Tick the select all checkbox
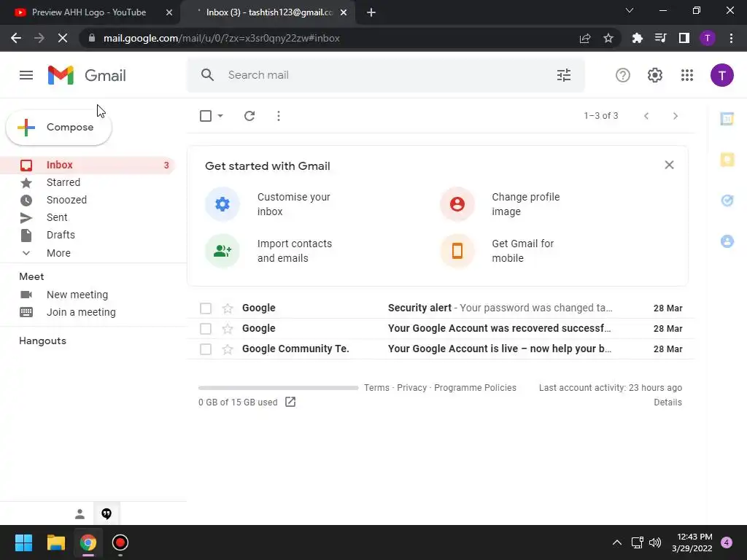The image size is (747, 560). pos(205,116)
